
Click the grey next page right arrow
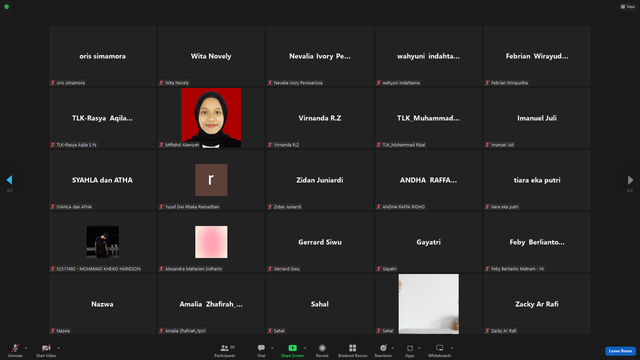coord(630,180)
